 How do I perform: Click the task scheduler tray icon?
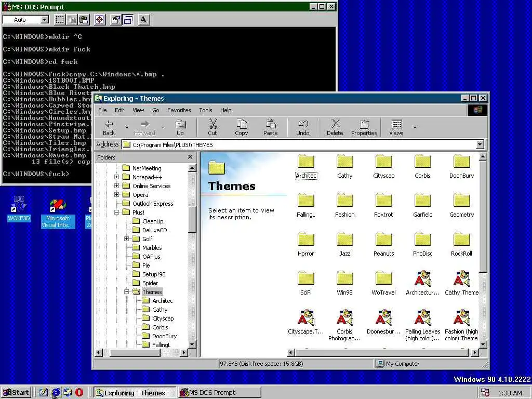(x=485, y=393)
